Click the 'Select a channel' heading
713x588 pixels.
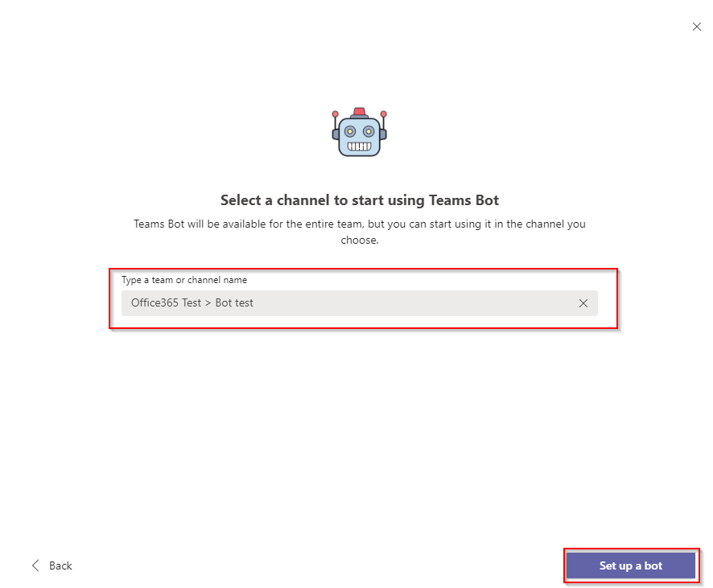pos(359,200)
